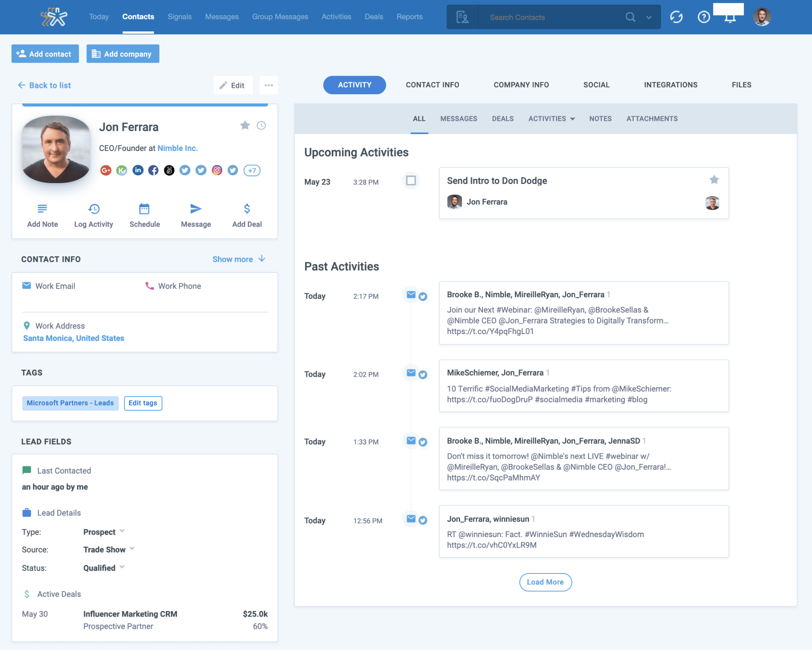The width and height of the screenshot is (812, 650).
Task: Switch to the Company Info tab
Action: pos(521,85)
